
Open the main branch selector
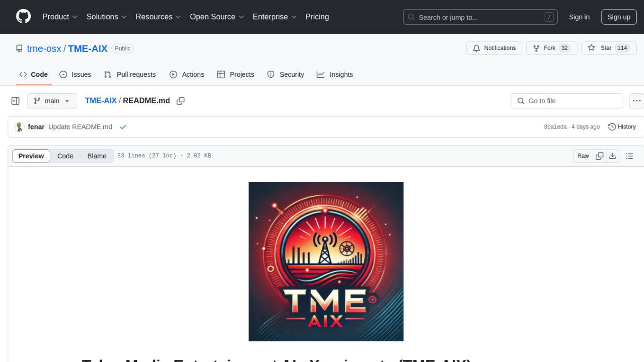click(x=52, y=101)
